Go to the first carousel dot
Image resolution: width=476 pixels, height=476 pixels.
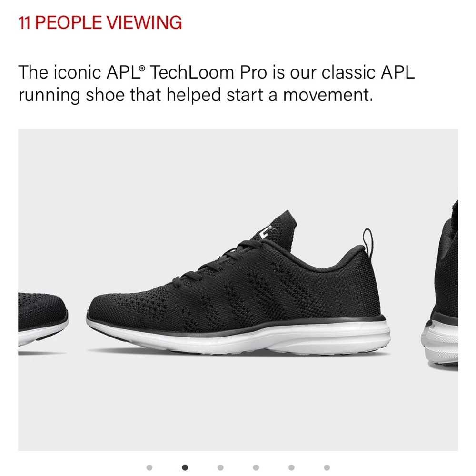tap(149, 467)
